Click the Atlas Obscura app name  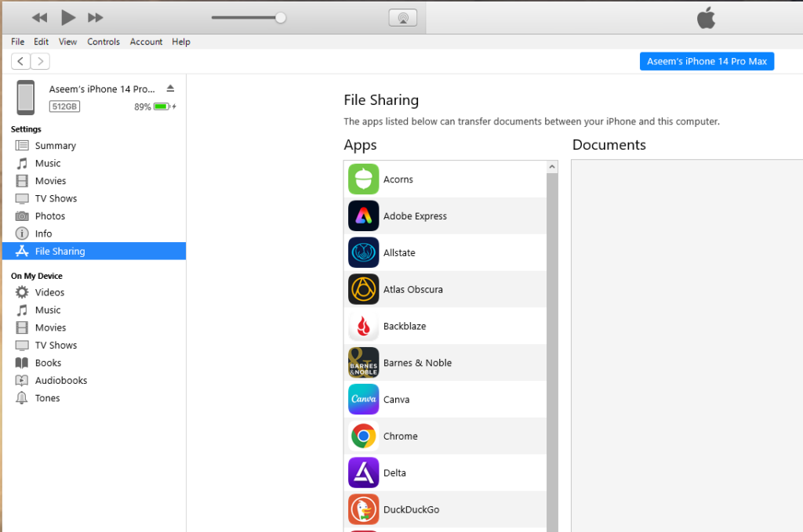point(412,290)
